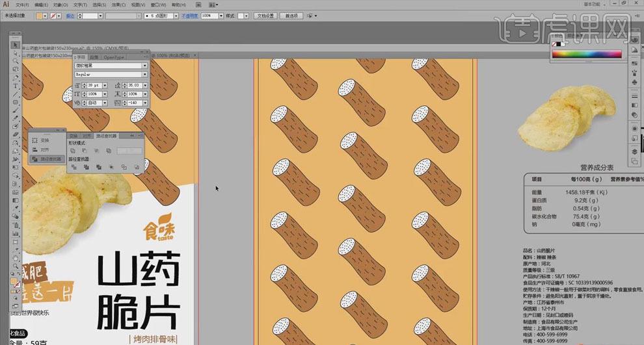Open the 编辑(E) menu
The image size is (644, 345).
[x=41, y=5]
